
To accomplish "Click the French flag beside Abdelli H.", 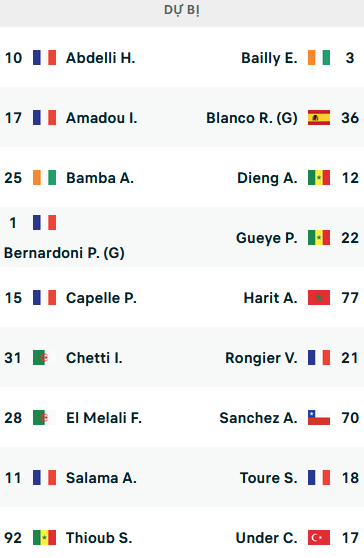I will 44,58.
